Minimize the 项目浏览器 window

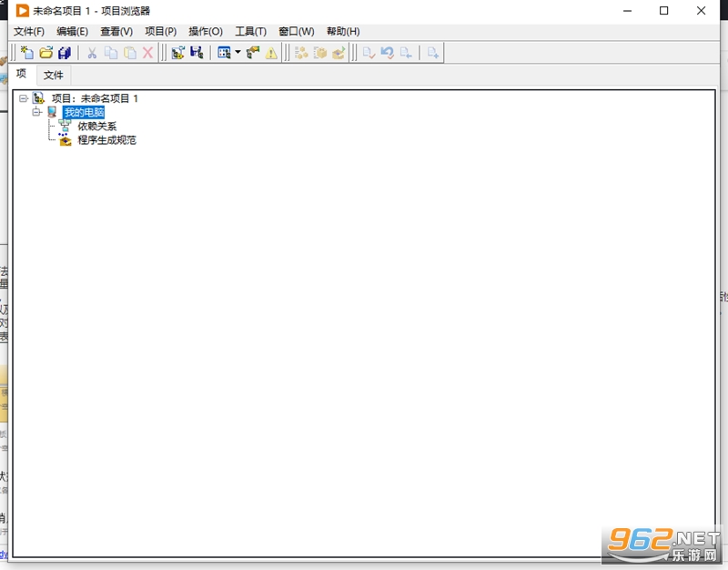point(627,11)
